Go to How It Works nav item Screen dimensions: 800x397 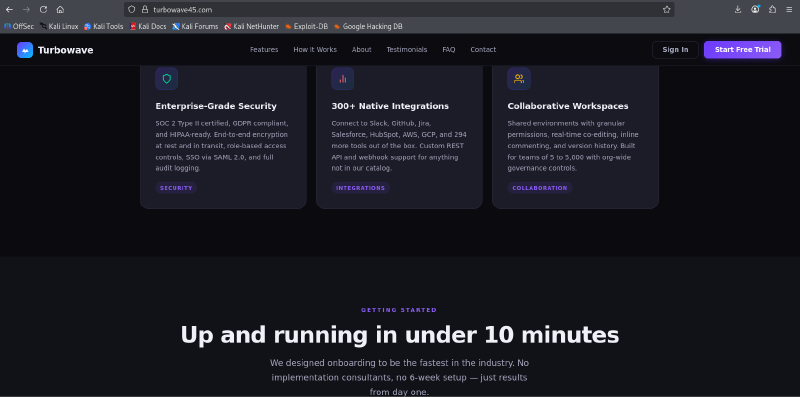point(315,49)
